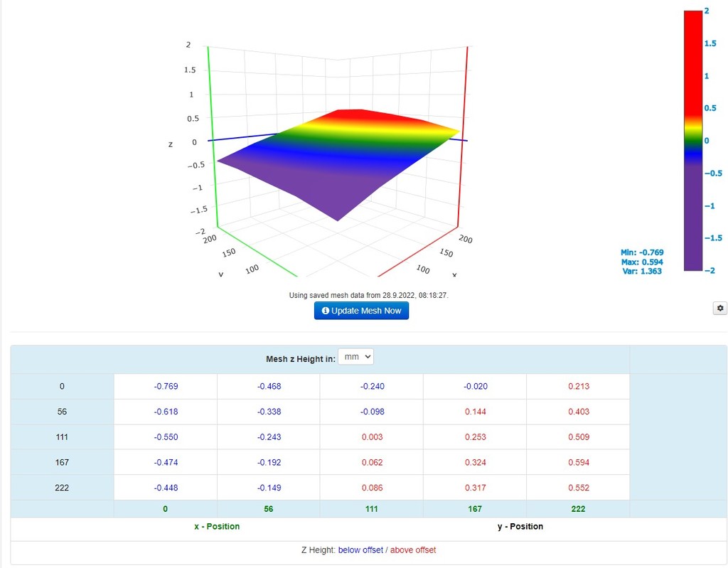Click the Var: 1.363 statistics text
The width and height of the screenshot is (728, 568).
[642, 270]
